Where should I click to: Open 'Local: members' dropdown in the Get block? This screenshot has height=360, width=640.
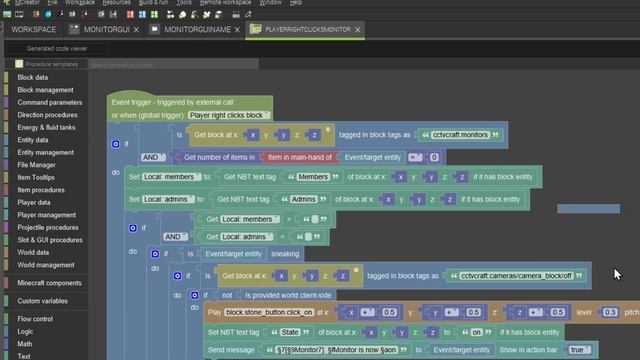(x=250, y=219)
